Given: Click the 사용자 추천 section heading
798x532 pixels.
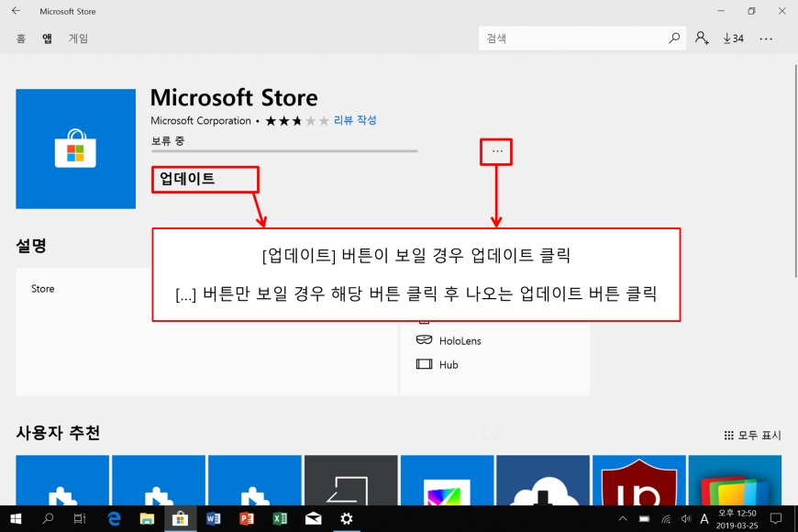Looking at the screenshot, I should click(x=58, y=433).
